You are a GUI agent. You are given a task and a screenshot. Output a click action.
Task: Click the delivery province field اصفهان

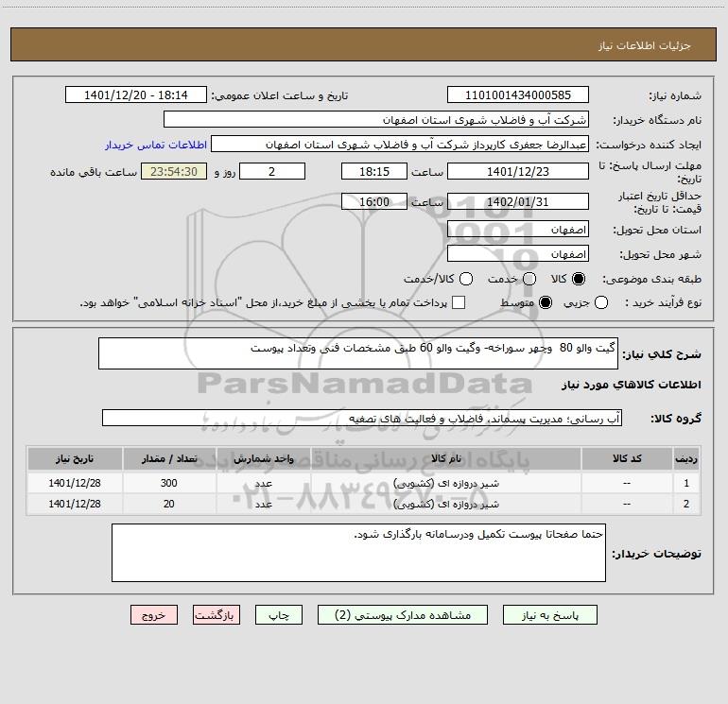(518, 230)
